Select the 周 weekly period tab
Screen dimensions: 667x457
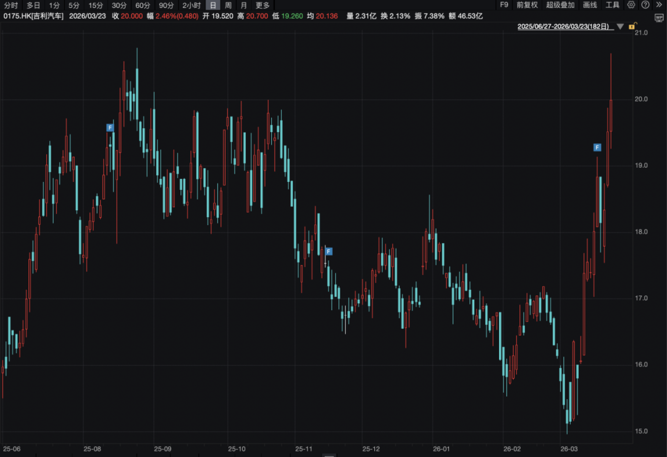click(228, 5)
